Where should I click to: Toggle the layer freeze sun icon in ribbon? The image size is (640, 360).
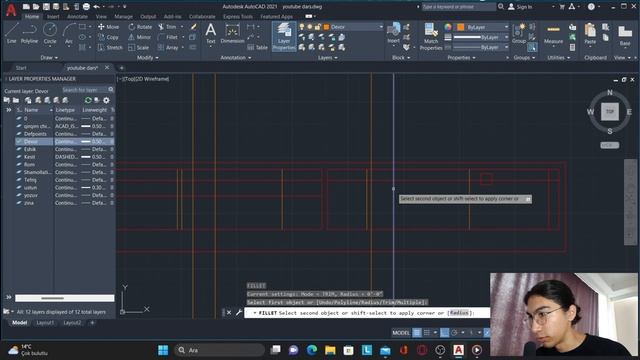click(x=310, y=27)
